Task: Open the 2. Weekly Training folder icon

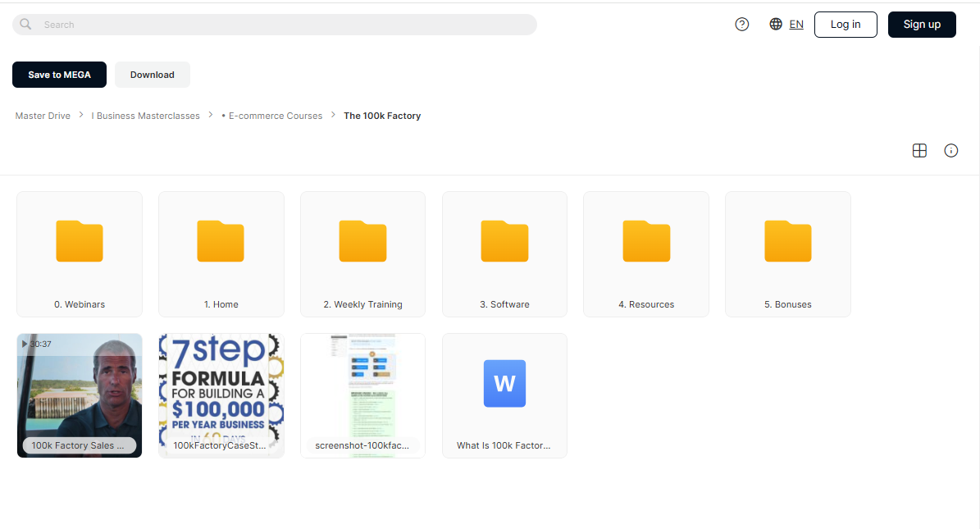Action: pos(362,241)
